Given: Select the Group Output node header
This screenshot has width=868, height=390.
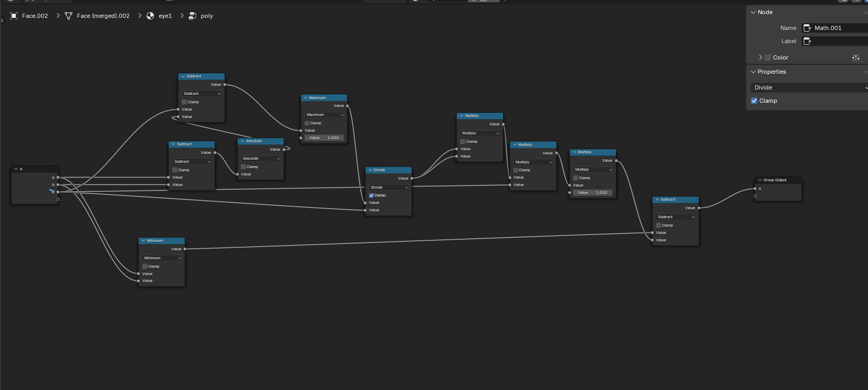Looking at the screenshot, I should click(x=778, y=180).
